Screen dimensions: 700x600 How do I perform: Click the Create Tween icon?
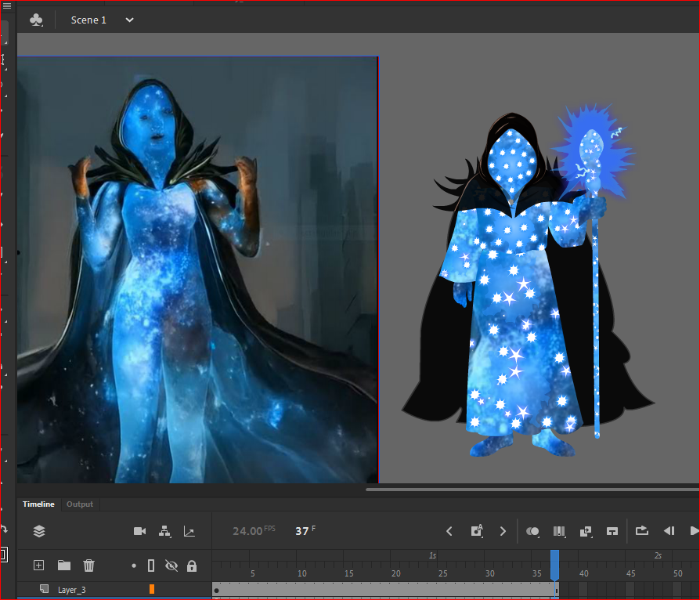(x=586, y=531)
